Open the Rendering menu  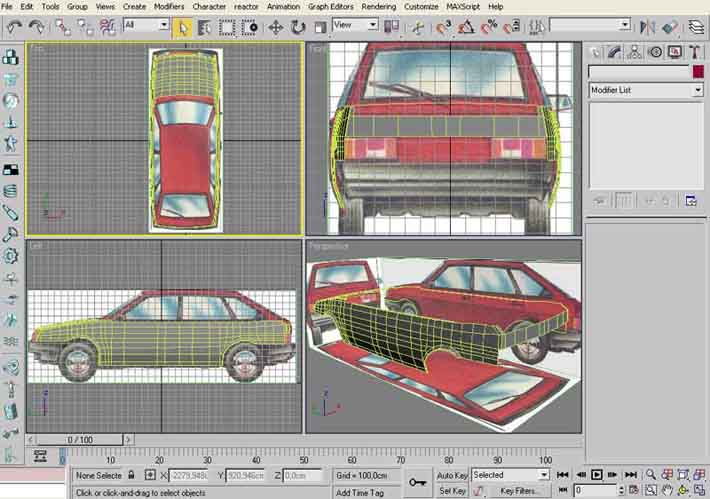pos(378,6)
